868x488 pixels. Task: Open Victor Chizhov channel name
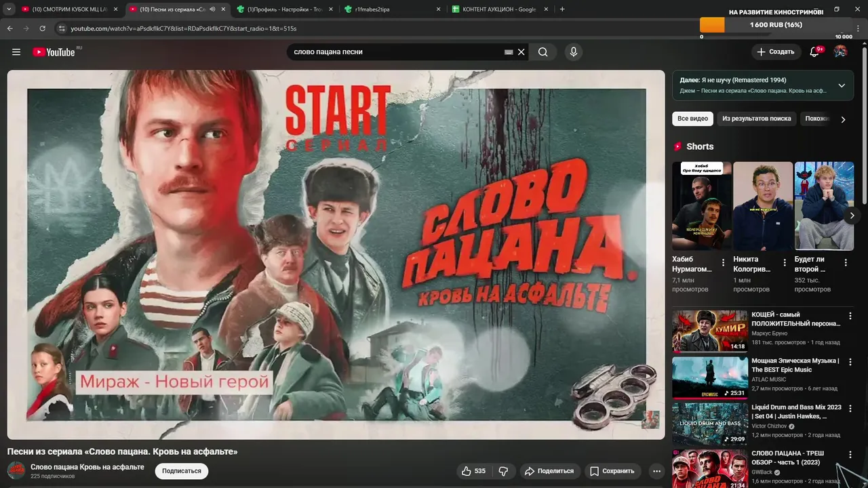click(769, 426)
